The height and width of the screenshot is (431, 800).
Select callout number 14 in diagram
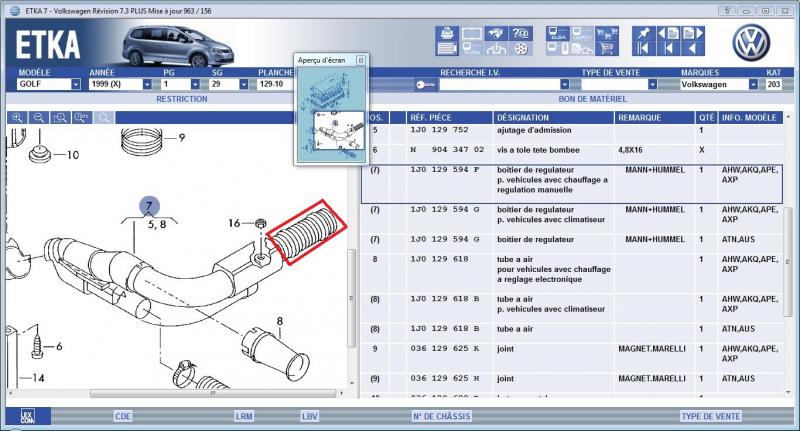point(38,378)
